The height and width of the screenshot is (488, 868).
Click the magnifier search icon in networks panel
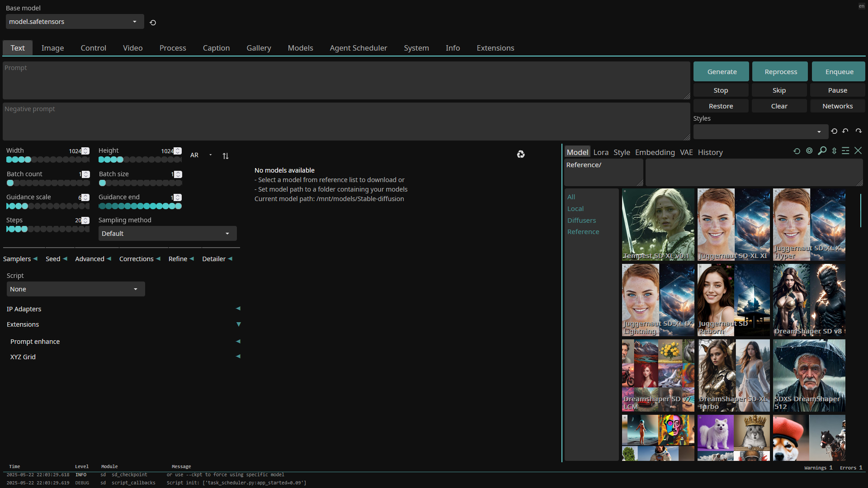pos(822,151)
